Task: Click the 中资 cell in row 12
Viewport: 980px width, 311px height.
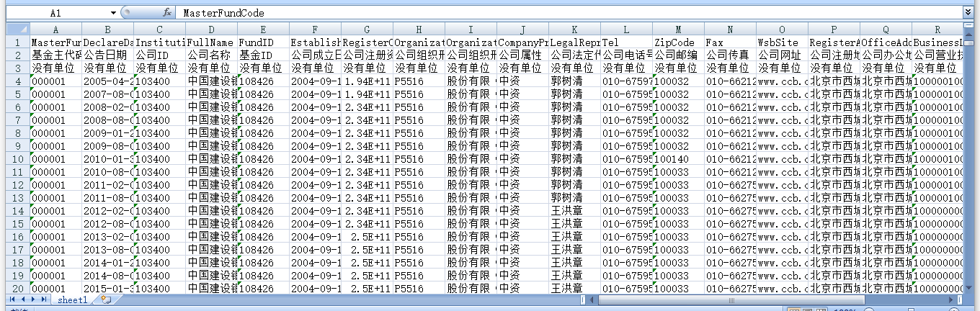Action: point(522,185)
